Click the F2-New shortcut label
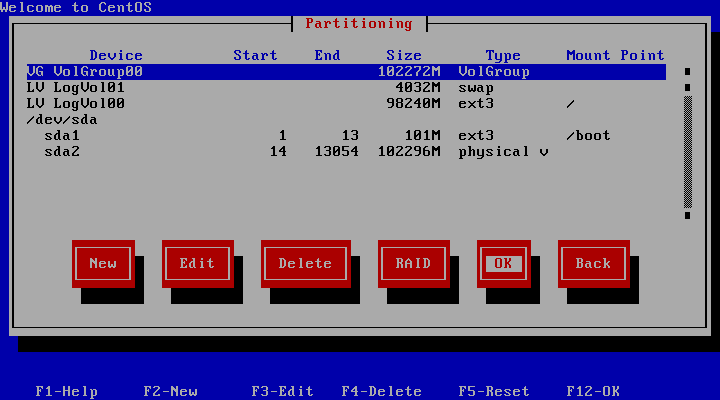720x400 pixels. pos(170,391)
